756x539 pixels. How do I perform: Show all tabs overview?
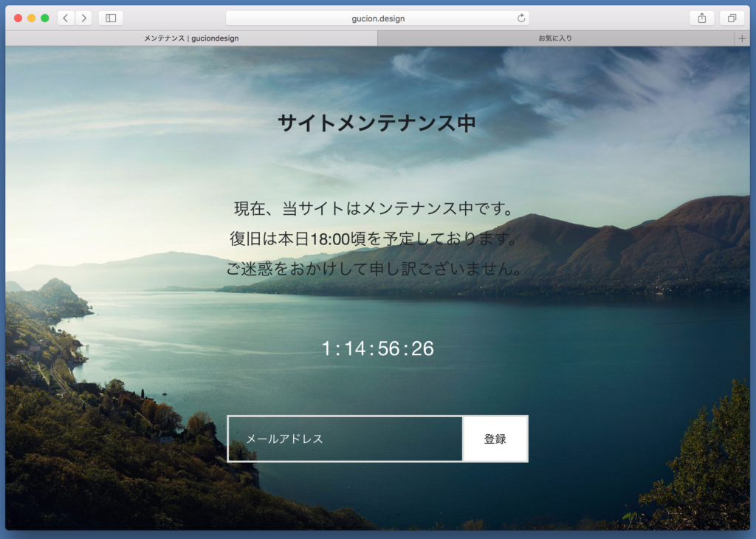(x=732, y=18)
